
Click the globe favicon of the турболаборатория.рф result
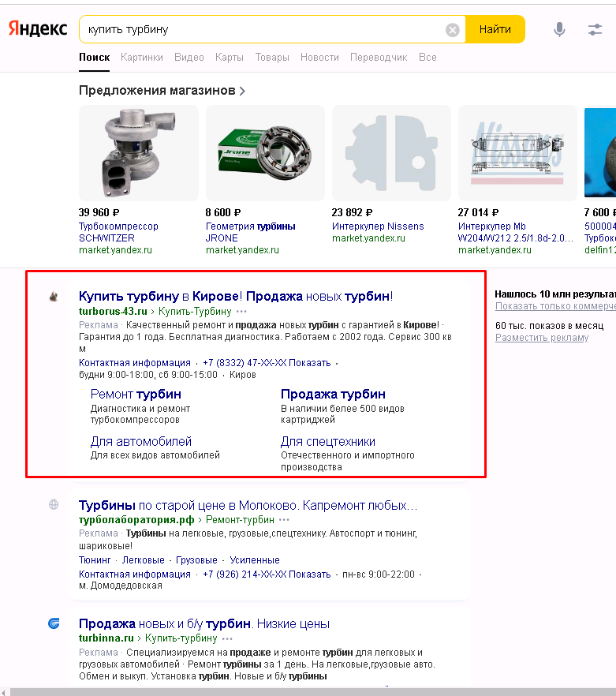54,505
